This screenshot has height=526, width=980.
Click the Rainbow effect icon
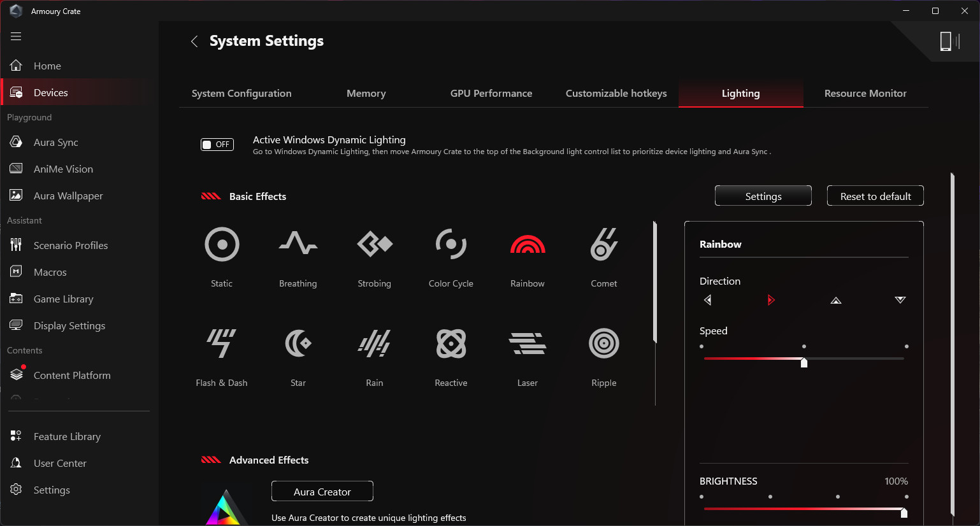(x=528, y=245)
